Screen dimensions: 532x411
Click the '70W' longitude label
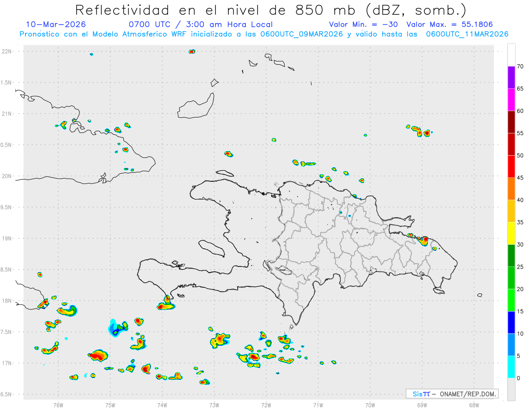tap(370, 405)
